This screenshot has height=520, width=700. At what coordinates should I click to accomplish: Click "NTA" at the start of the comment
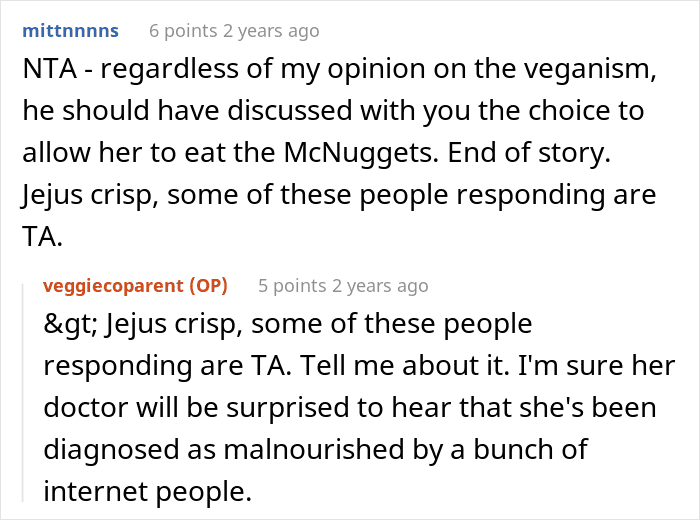click(x=50, y=69)
